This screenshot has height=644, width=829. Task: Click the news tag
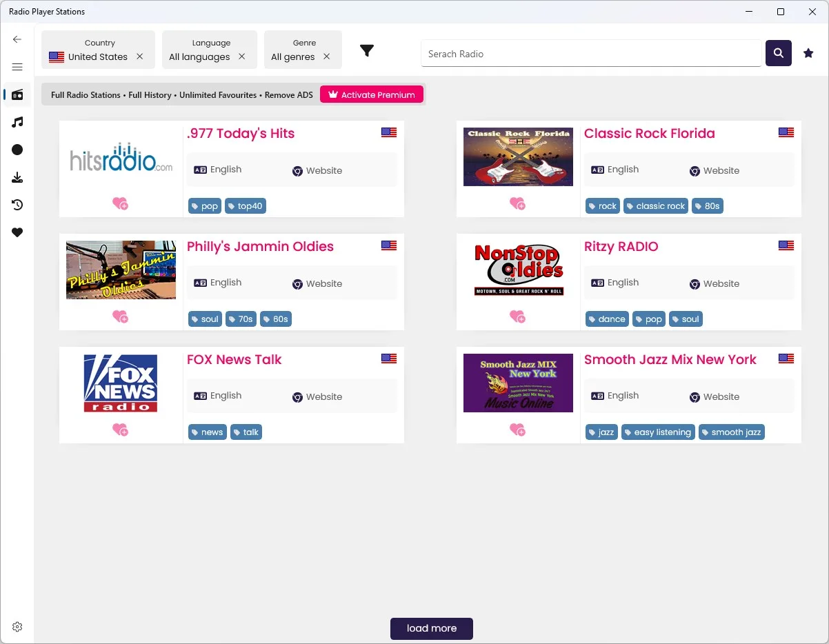(208, 432)
